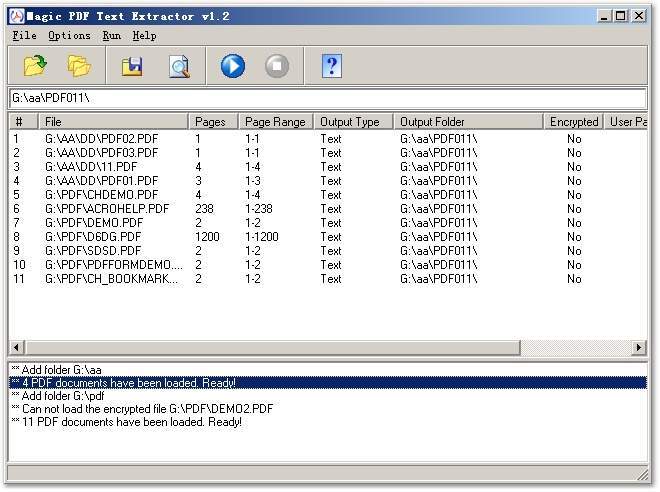This screenshot has width=660, height=492.
Task: Click the Page Range column header
Action: click(276, 122)
